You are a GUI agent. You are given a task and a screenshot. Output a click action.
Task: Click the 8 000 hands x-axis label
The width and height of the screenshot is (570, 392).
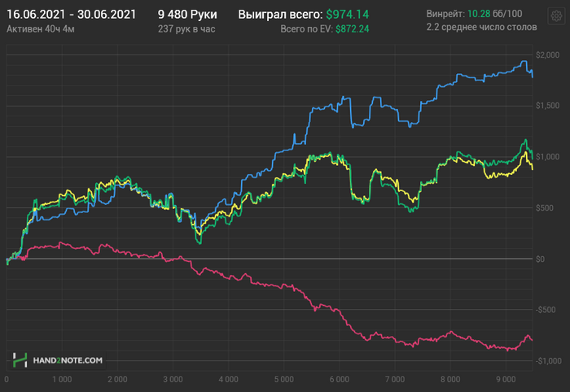pyautogui.click(x=450, y=380)
